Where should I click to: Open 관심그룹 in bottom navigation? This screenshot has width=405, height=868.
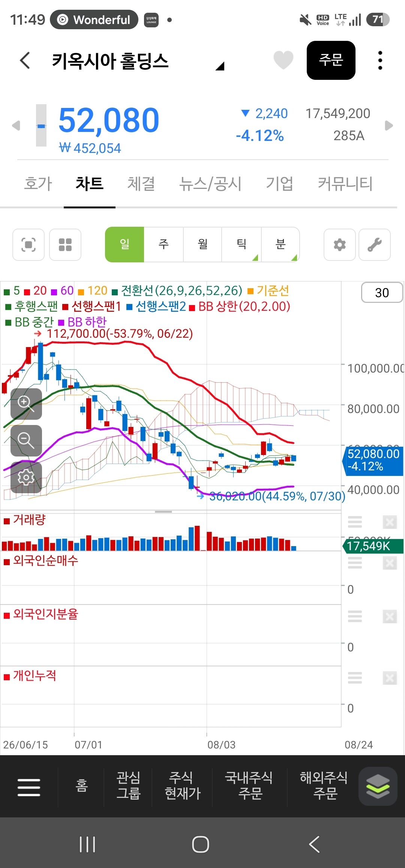tap(128, 786)
